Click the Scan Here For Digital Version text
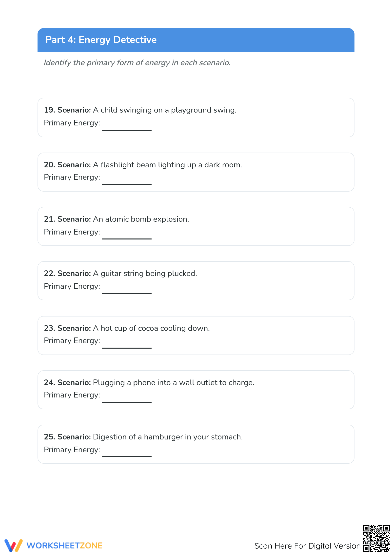 click(307, 546)
